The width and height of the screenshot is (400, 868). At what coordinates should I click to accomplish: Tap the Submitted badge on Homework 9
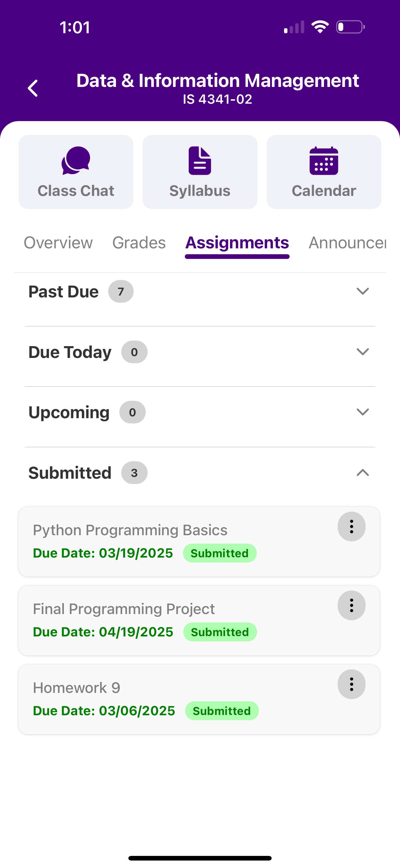(221, 711)
